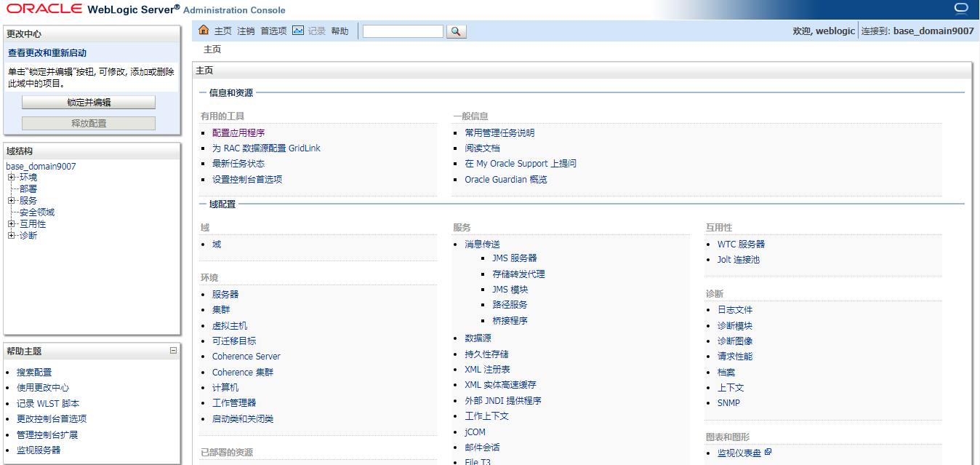Open external link icon beside 监视仪表盘
Screen dimensions: 980x465
click(x=768, y=453)
